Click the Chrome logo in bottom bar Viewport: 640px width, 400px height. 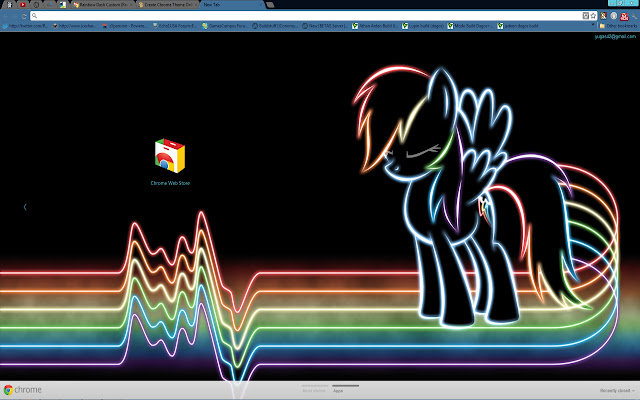point(23,390)
